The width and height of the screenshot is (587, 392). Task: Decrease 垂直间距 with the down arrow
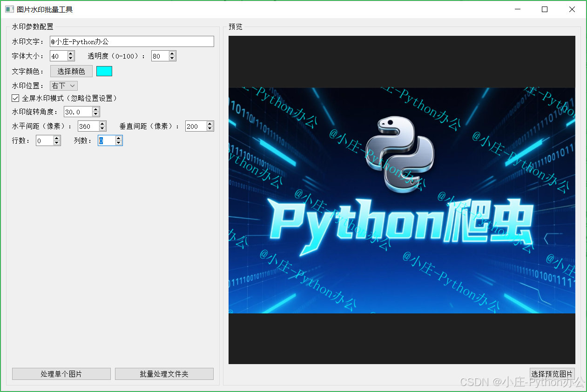(210, 129)
